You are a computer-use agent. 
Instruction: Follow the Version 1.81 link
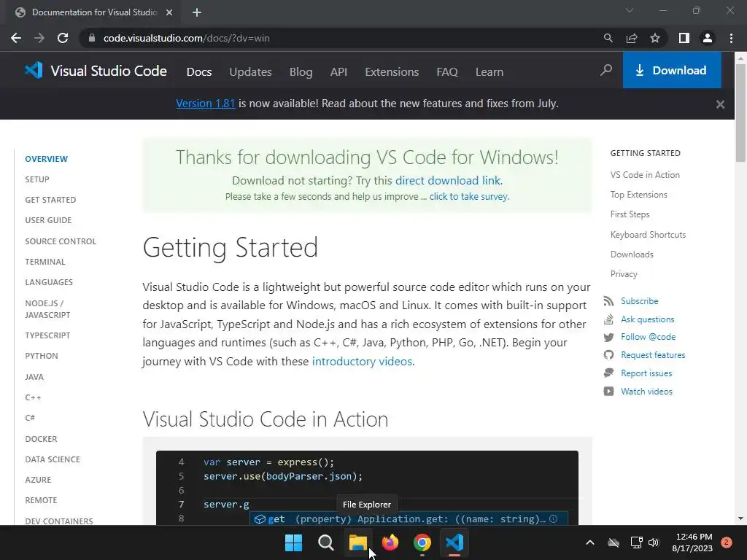click(x=205, y=104)
